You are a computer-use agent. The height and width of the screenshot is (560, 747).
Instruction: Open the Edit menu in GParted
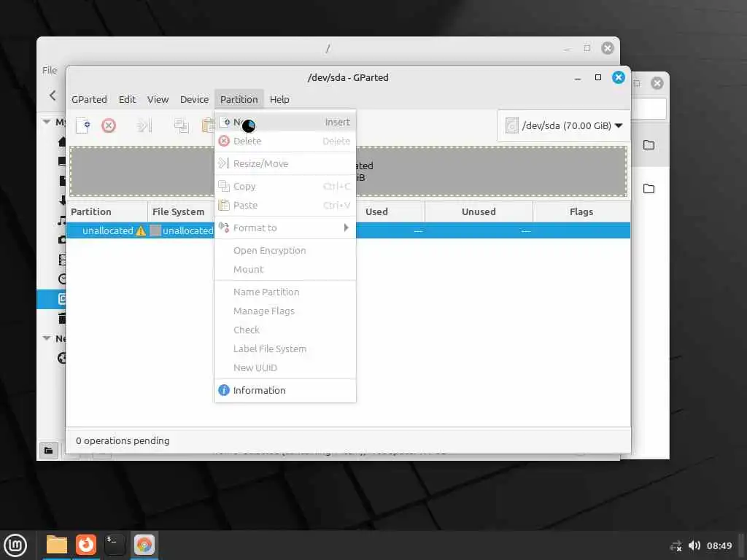coord(127,99)
